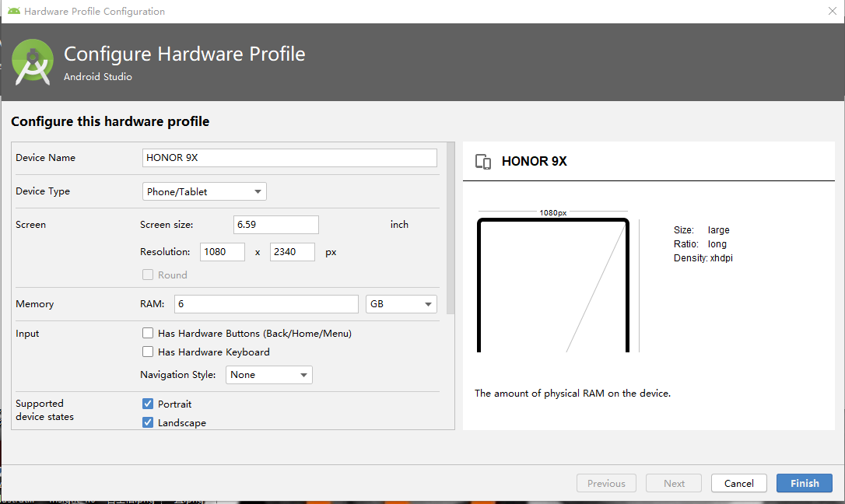Click the px unit label beside the resolution
The width and height of the screenshot is (845, 504).
click(331, 252)
